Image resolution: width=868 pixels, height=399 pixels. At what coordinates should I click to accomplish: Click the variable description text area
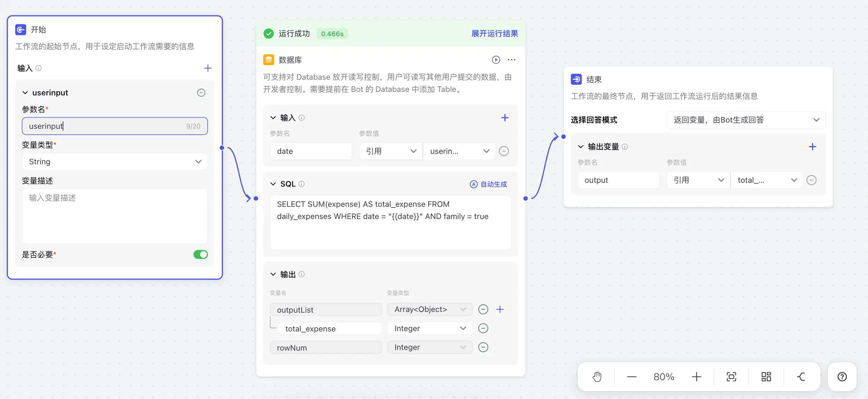pyautogui.click(x=115, y=216)
